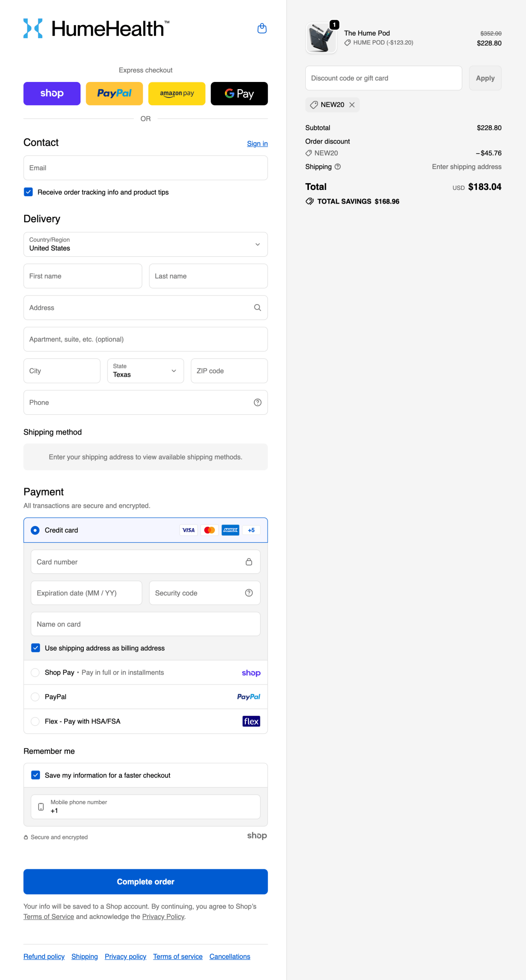The image size is (526, 980).
Task: Click the Total Savings tag icon
Action: coord(309,201)
